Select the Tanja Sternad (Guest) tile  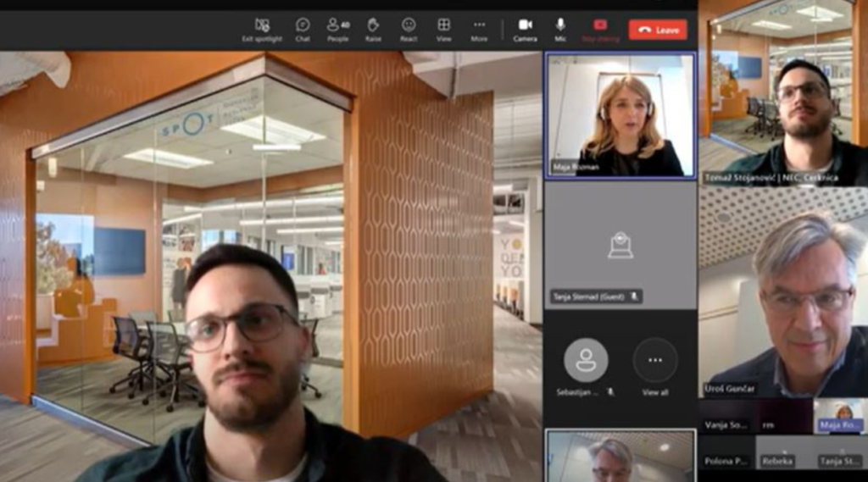620,246
